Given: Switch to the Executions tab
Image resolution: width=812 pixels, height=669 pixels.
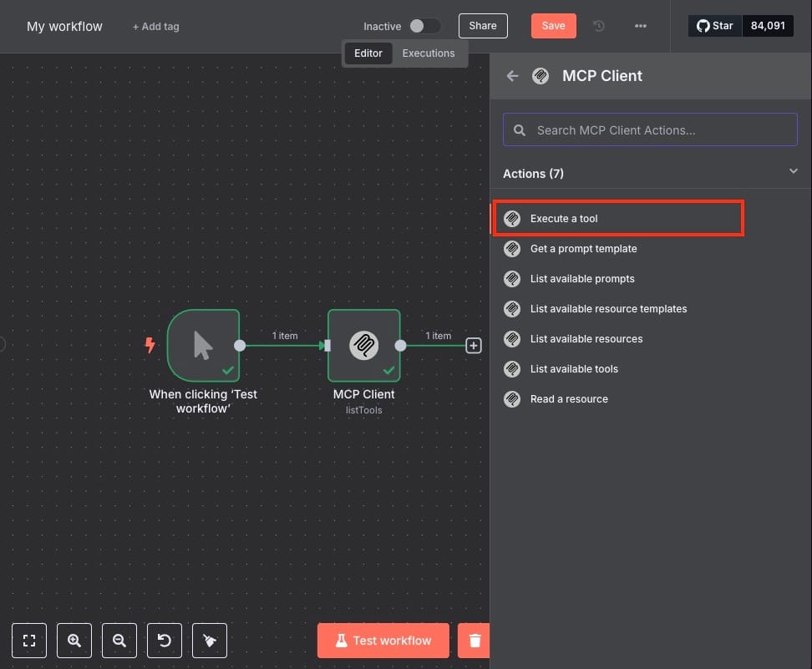Looking at the screenshot, I should pyautogui.click(x=429, y=53).
